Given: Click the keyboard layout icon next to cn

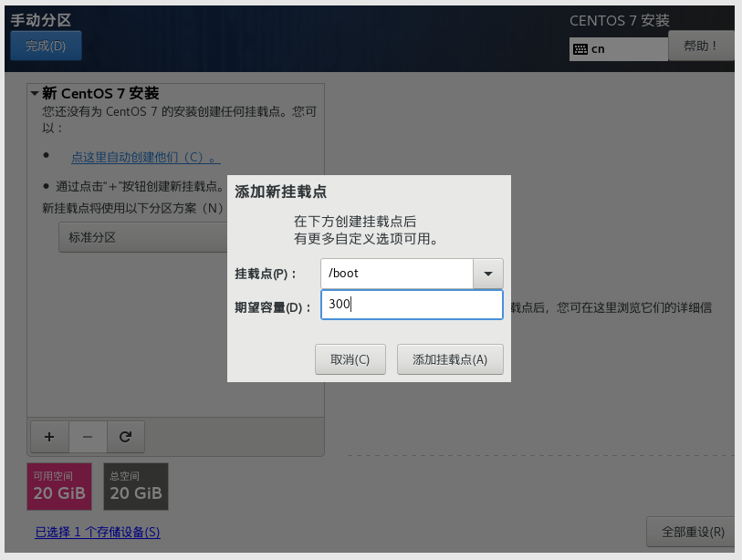Looking at the screenshot, I should click(x=580, y=49).
